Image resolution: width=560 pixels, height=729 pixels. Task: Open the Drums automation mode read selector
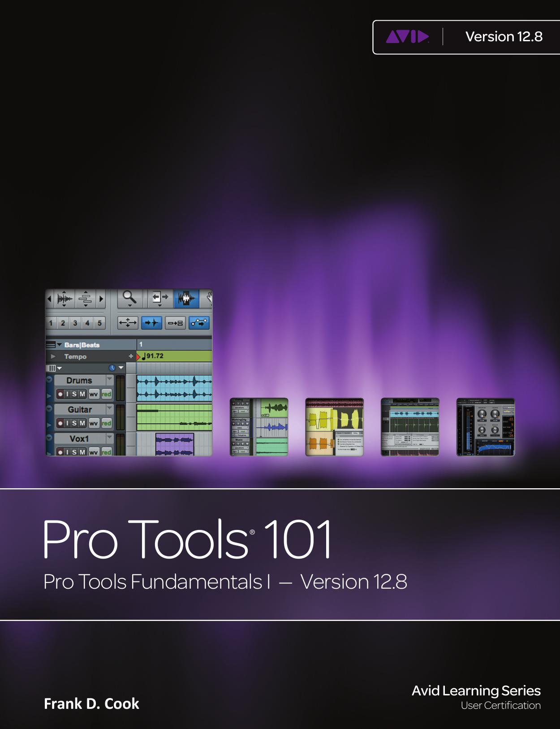(x=106, y=394)
